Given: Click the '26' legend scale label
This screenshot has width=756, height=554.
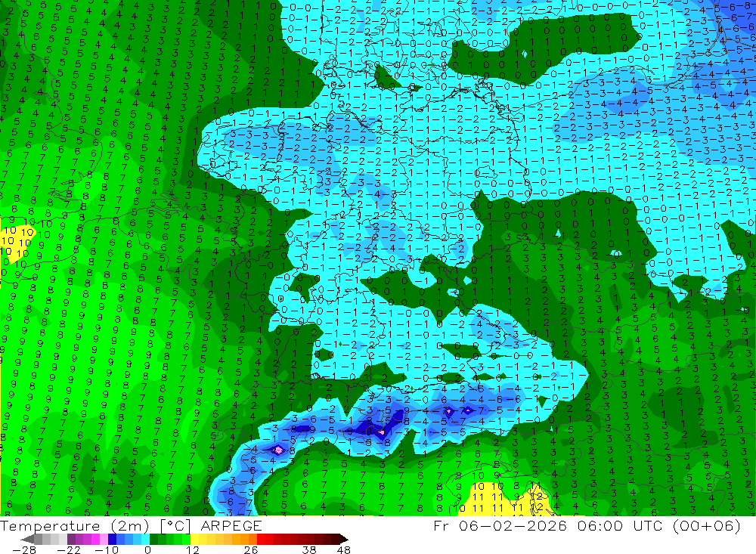Looking at the screenshot, I should click(251, 549).
